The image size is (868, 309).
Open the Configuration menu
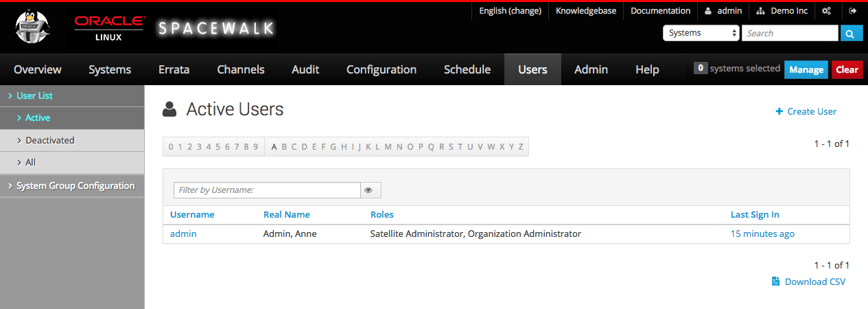point(382,69)
